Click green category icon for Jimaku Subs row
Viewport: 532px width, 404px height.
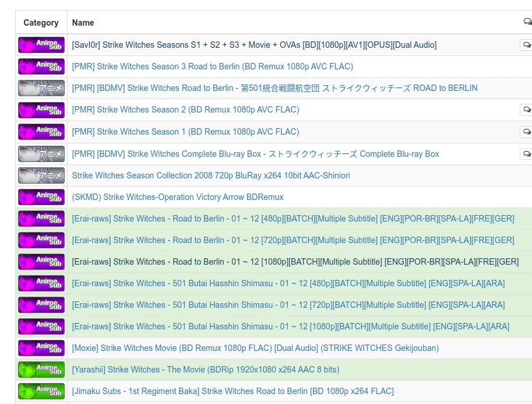[x=41, y=391]
